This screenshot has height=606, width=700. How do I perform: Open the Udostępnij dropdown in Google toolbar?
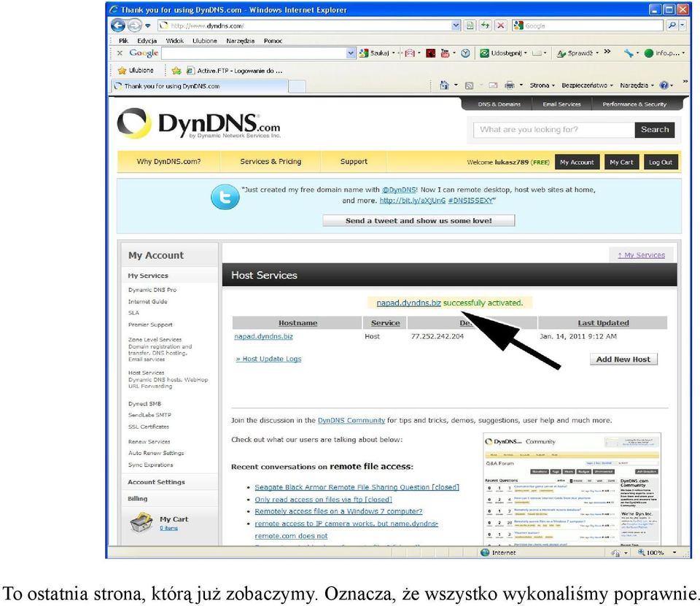(x=526, y=53)
